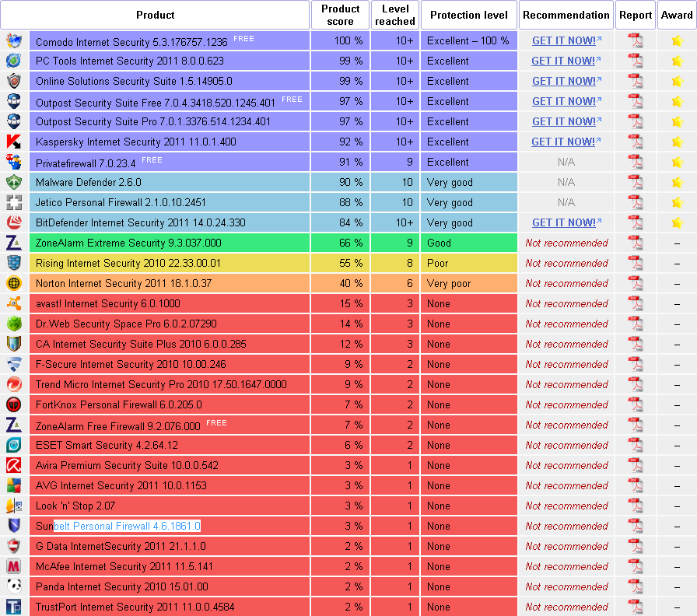Open the PDF report for Kaspersky Internet Security

coord(636,142)
